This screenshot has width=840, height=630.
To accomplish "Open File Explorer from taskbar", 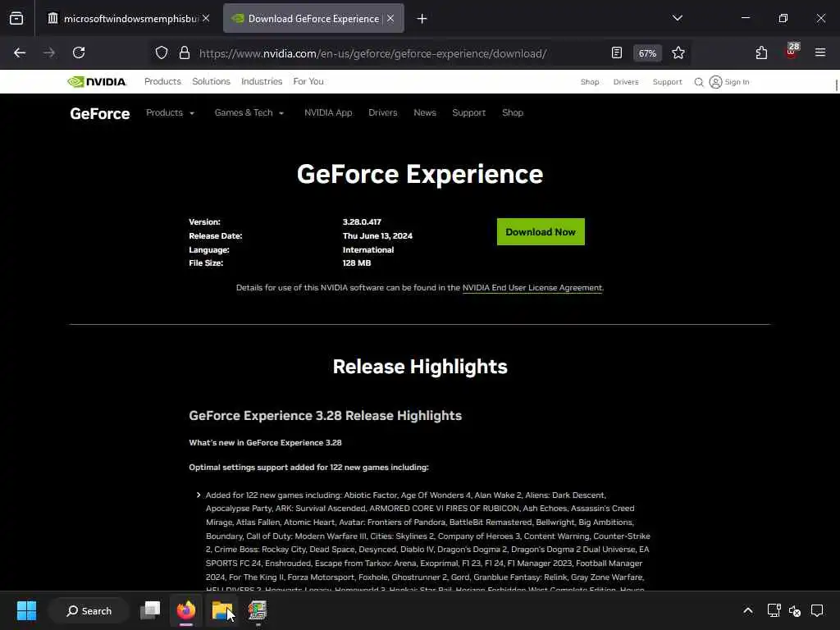I will pos(221,610).
